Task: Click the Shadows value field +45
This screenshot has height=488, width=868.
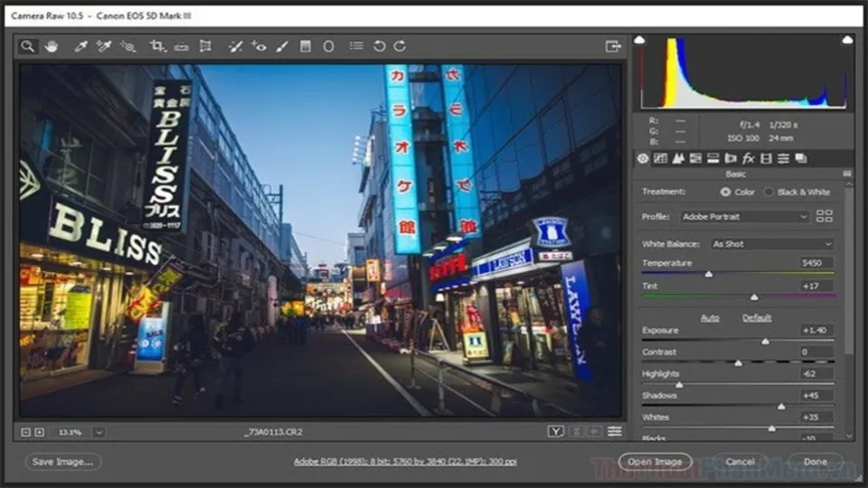Action: tap(816, 396)
